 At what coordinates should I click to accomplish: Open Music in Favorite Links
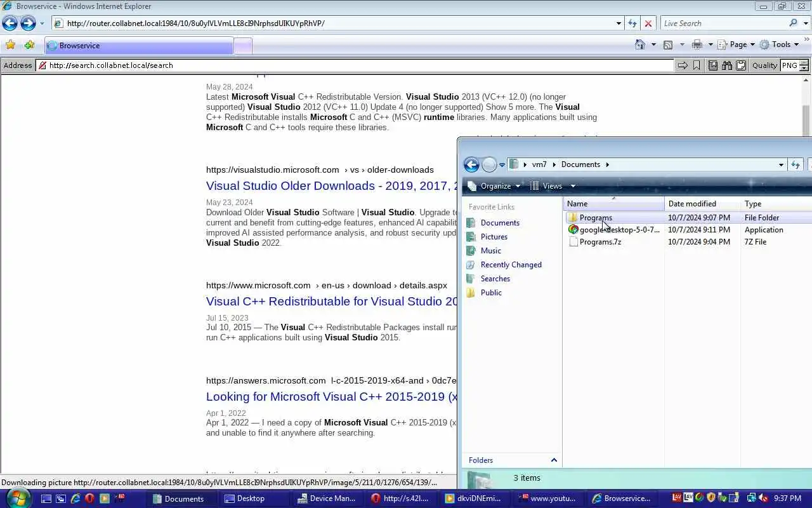click(x=491, y=251)
